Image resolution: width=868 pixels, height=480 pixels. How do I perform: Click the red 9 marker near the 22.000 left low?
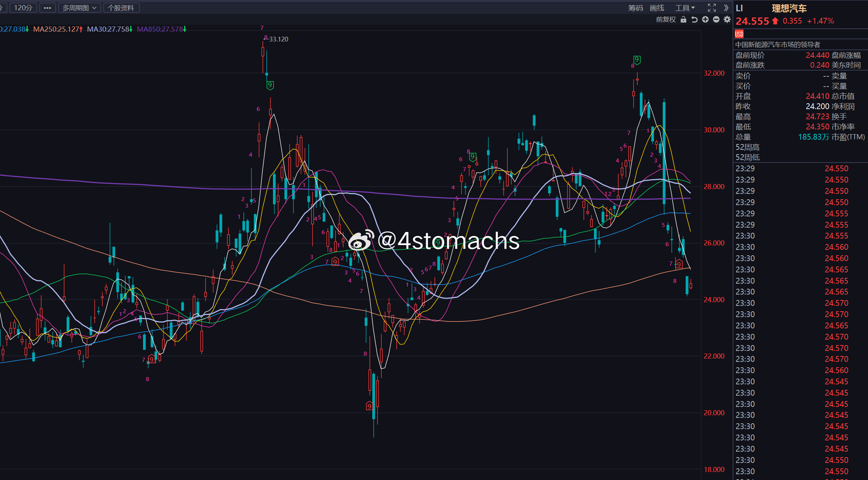tap(151, 359)
